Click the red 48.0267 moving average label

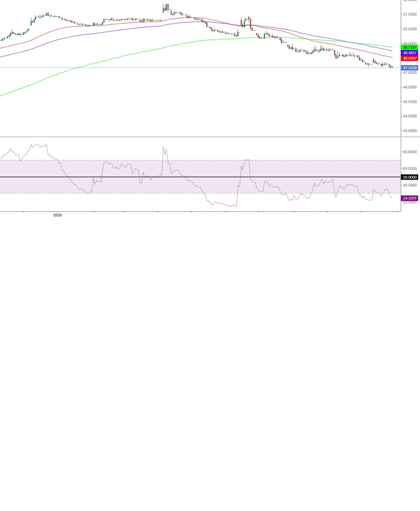(x=409, y=58)
